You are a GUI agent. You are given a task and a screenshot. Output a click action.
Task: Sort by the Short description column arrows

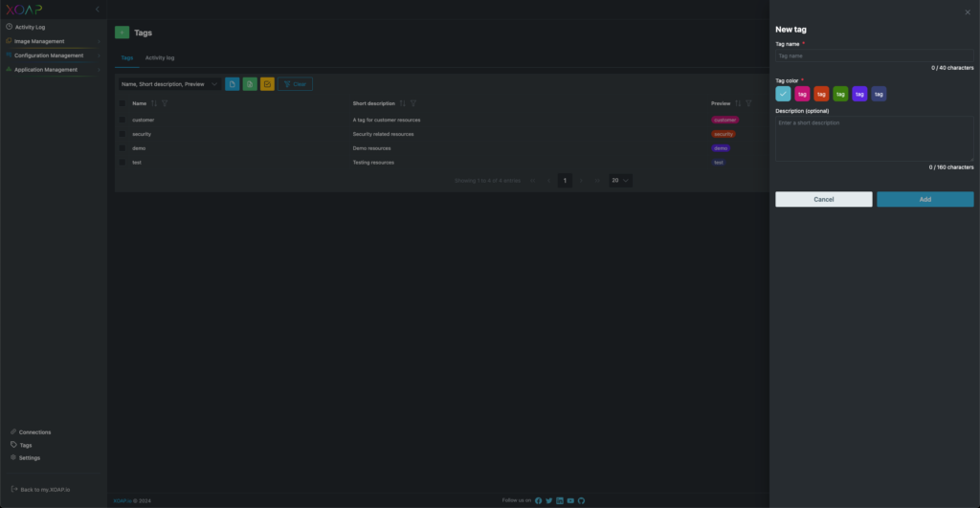[x=402, y=103]
